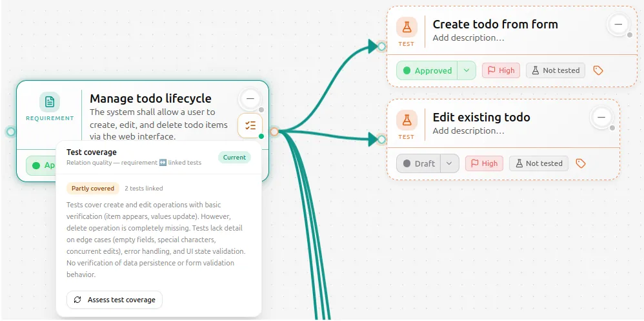The height and width of the screenshot is (321, 644).
Task: Click the requirement document icon on Manage todo lifecycle
Action: (50, 102)
